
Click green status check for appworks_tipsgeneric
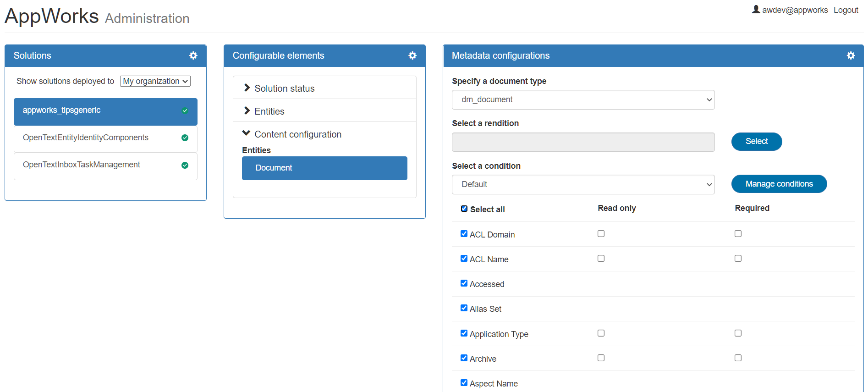click(x=185, y=110)
